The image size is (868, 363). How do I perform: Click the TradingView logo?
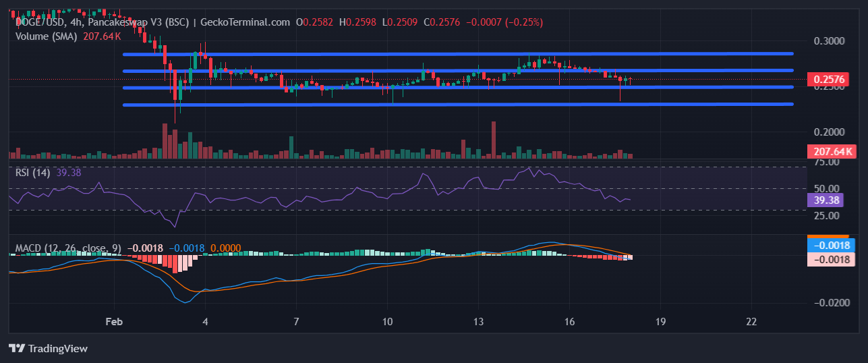point(48,348)
